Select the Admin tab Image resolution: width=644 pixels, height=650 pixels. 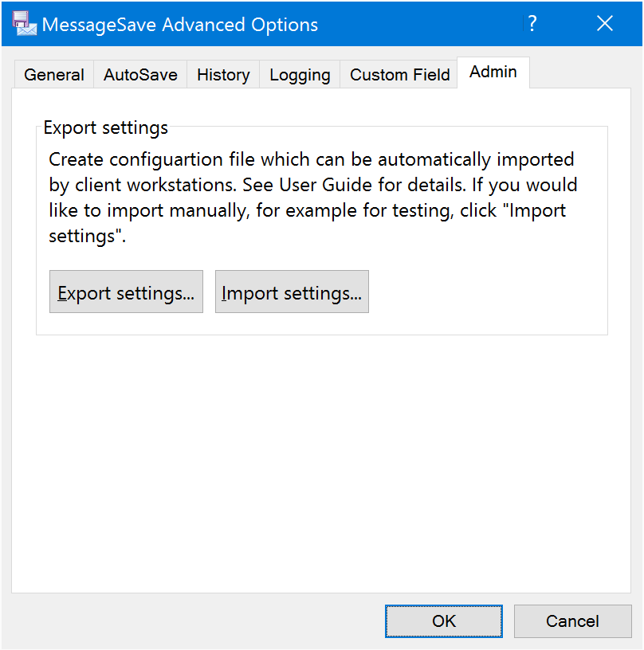point(493,72)
